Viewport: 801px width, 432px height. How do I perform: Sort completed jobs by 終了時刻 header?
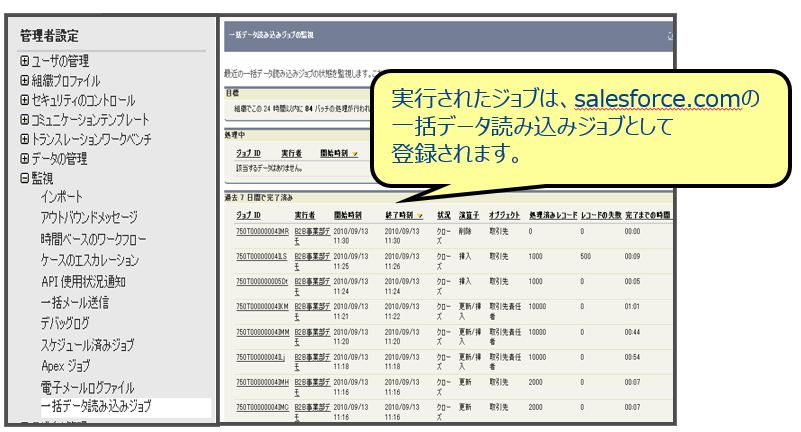point(399,215)
